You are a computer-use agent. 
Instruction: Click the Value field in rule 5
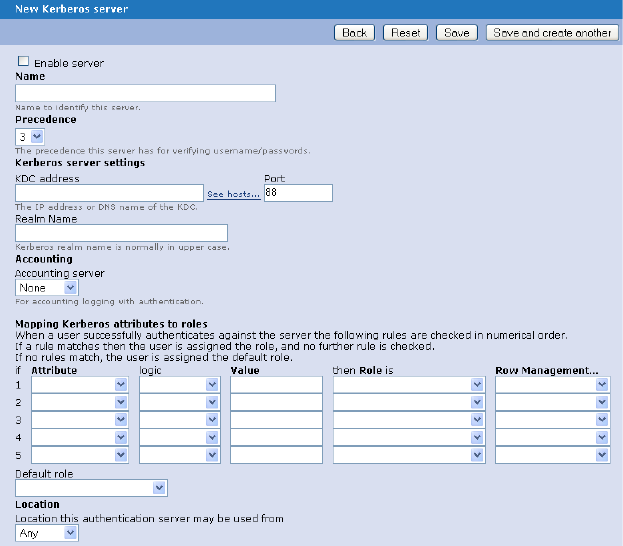pyautogui.click(x=277, y=455)
